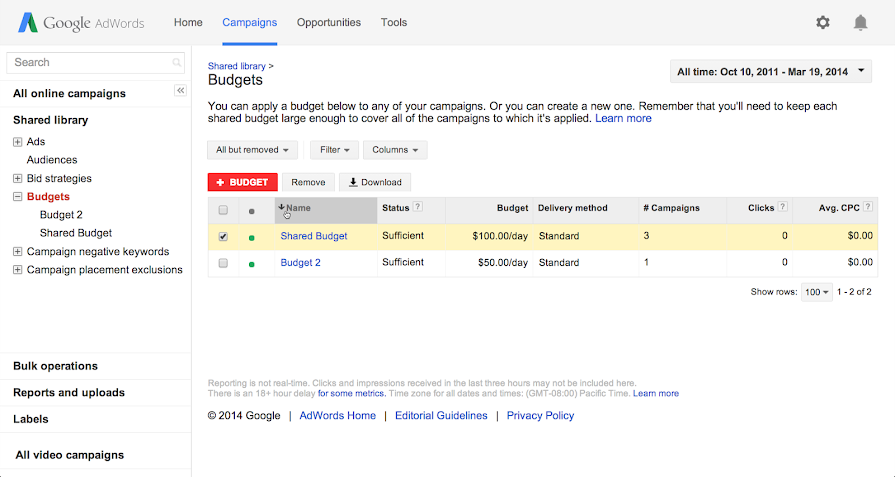Collapse the sidebar with double-chevron icon
Screen dimensions: 895x477
coord(180,90)
